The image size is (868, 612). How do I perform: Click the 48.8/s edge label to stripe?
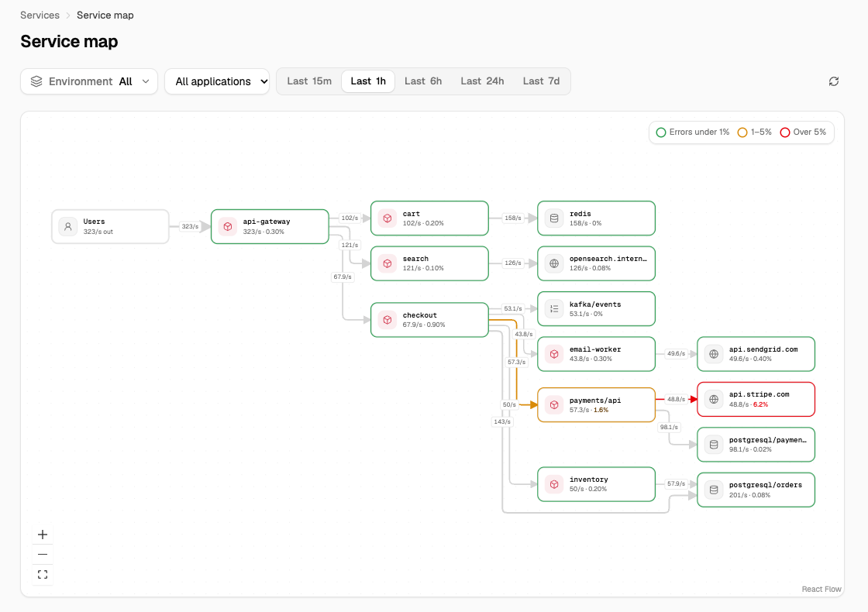(x=676, y=399)
